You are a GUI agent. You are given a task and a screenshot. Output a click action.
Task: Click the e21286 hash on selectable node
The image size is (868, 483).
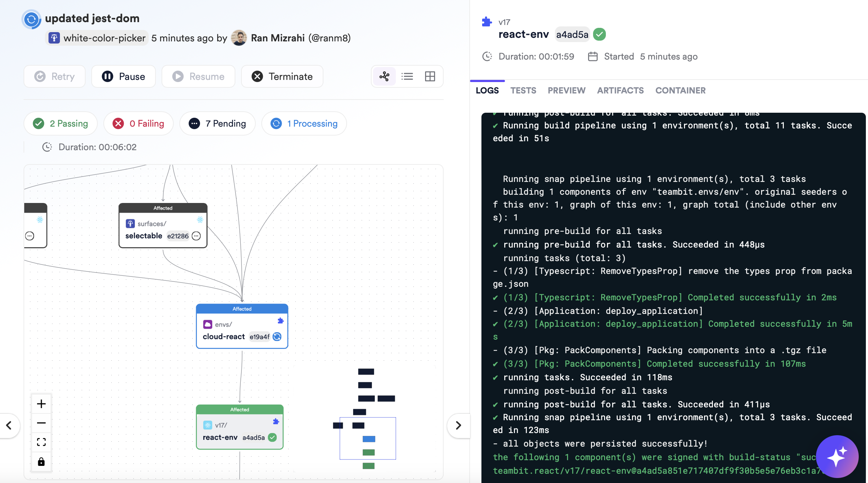[x=178, y=236]
